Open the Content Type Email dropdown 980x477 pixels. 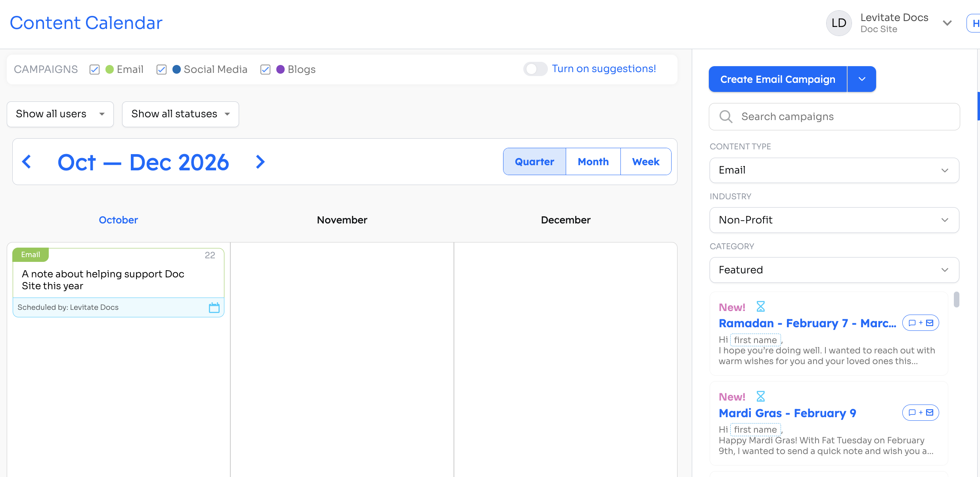834,170
